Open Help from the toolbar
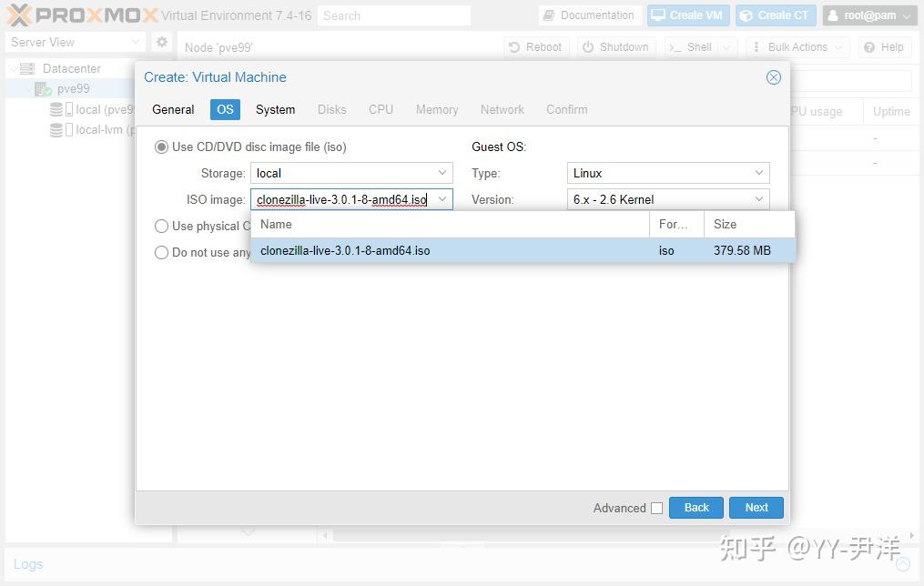 click(883, 46)
